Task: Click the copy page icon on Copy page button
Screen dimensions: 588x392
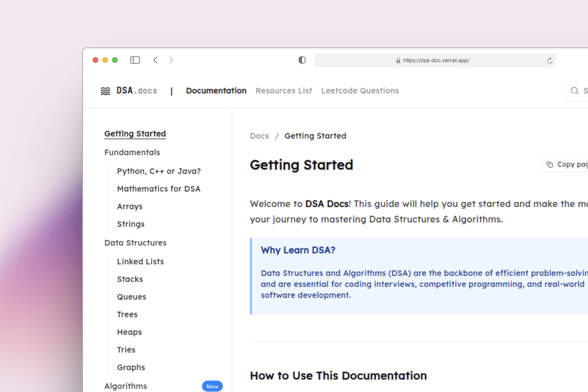Action: pos(550,164)
